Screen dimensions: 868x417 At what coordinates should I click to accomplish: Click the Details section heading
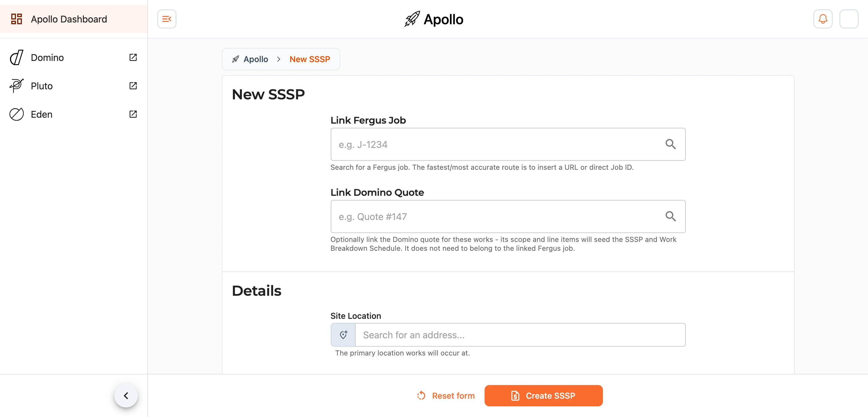(x=256, y=291)
